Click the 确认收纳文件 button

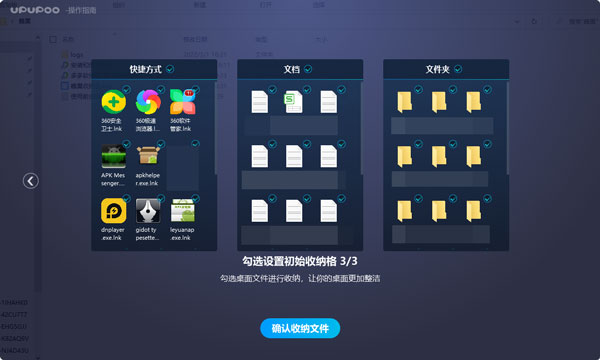point(300,328)
